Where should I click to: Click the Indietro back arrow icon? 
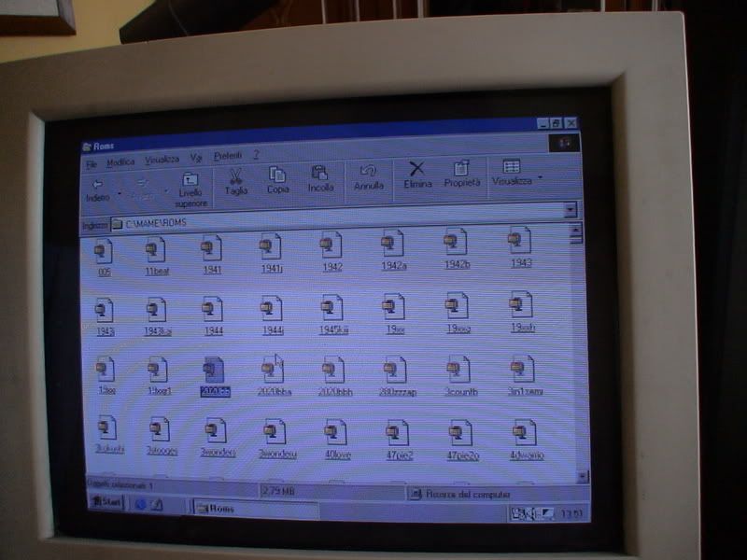(x=98, y=184)
